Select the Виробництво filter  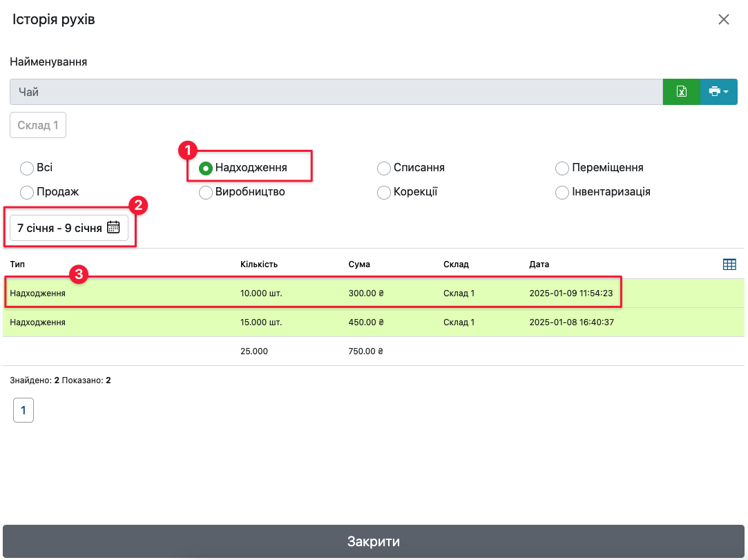tap(206, 193)
